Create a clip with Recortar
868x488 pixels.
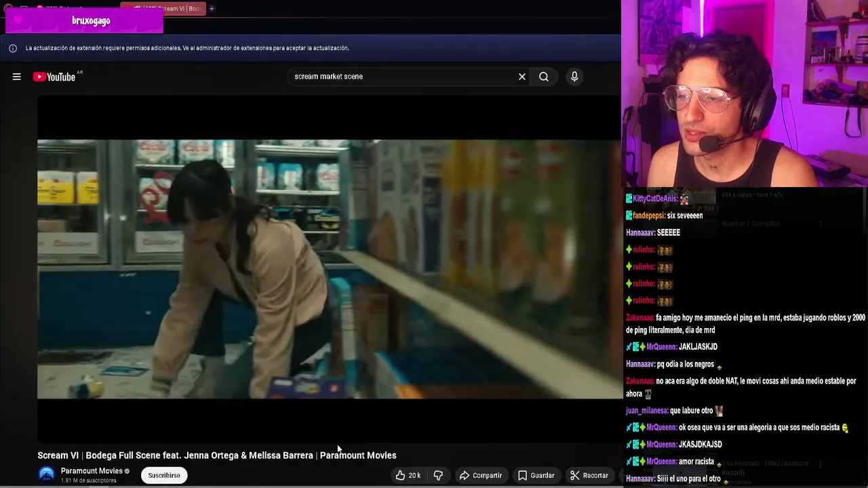click(x=589, y=475)
